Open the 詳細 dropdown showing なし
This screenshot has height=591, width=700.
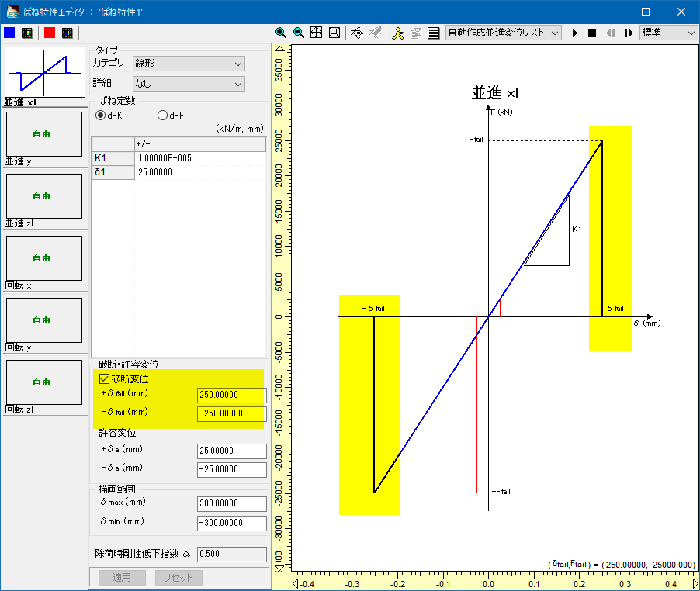[188, 83]
